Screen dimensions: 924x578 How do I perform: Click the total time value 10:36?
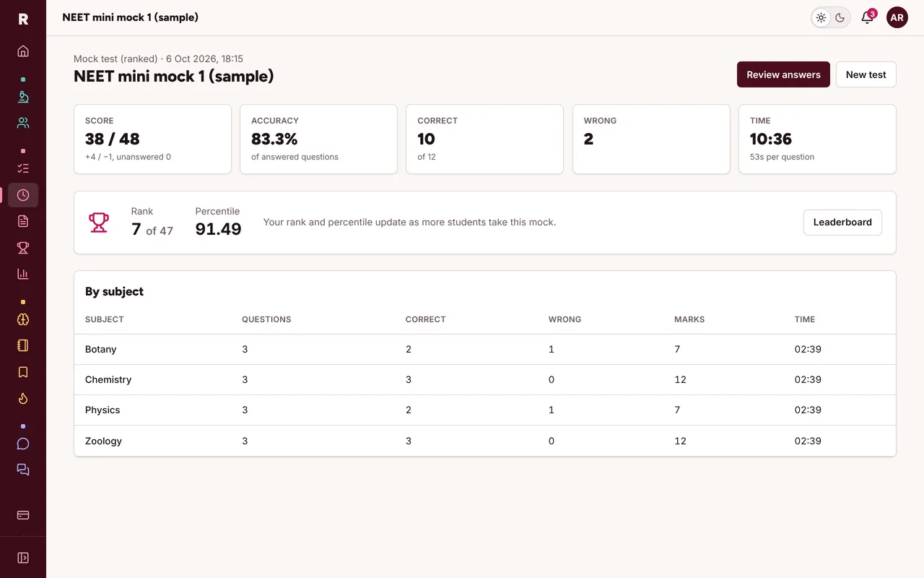click(x=771, y=139)
